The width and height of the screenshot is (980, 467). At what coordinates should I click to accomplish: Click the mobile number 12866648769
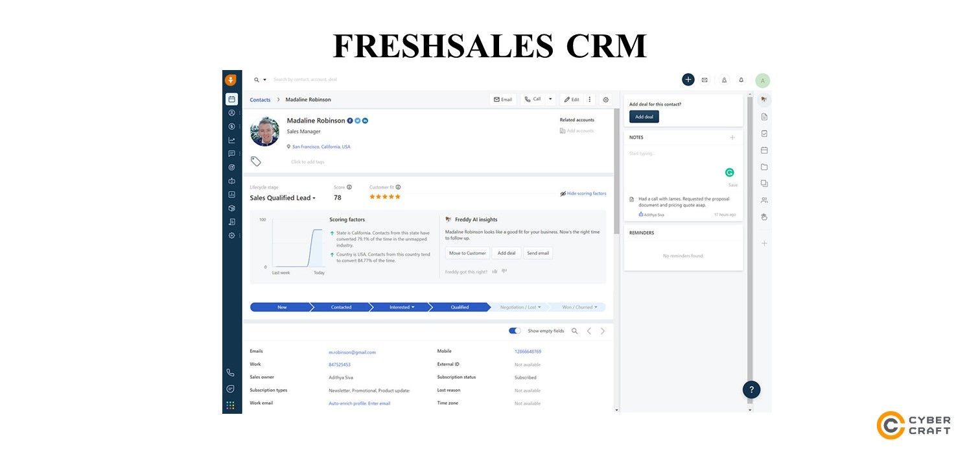pos(528,352)
